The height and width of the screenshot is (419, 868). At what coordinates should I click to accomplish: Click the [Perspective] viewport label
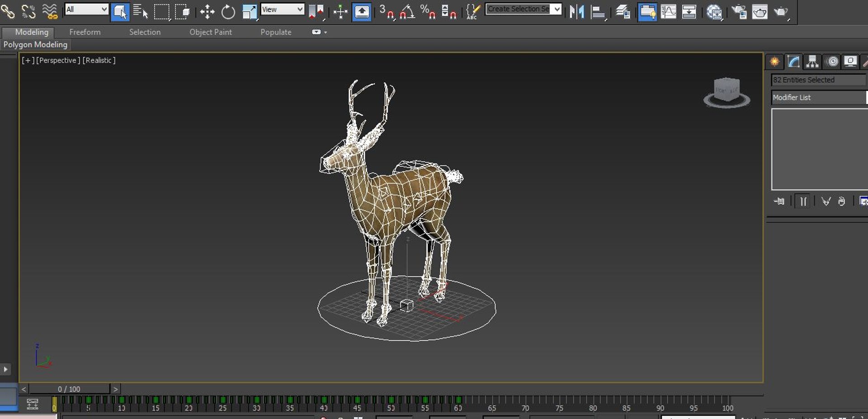pos(58,60)
